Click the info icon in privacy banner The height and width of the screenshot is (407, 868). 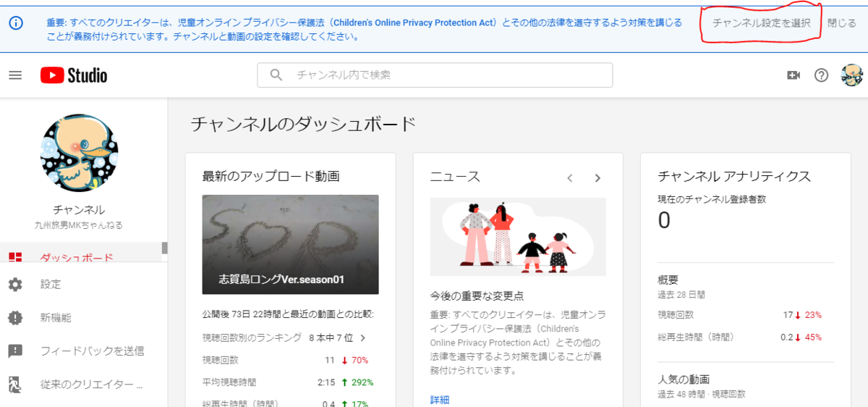(17, 23)
